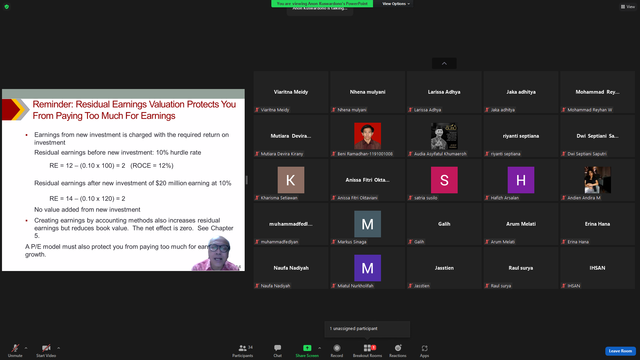Click the View layout button

coord(628,7)
